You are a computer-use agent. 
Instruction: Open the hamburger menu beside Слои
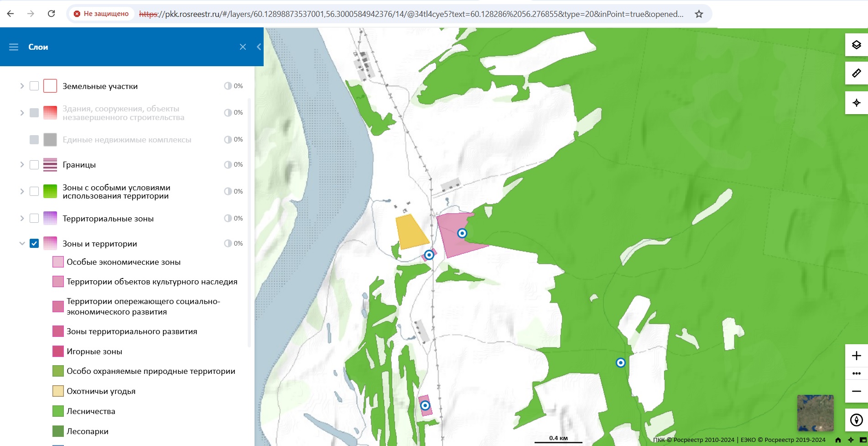point(14,47)
